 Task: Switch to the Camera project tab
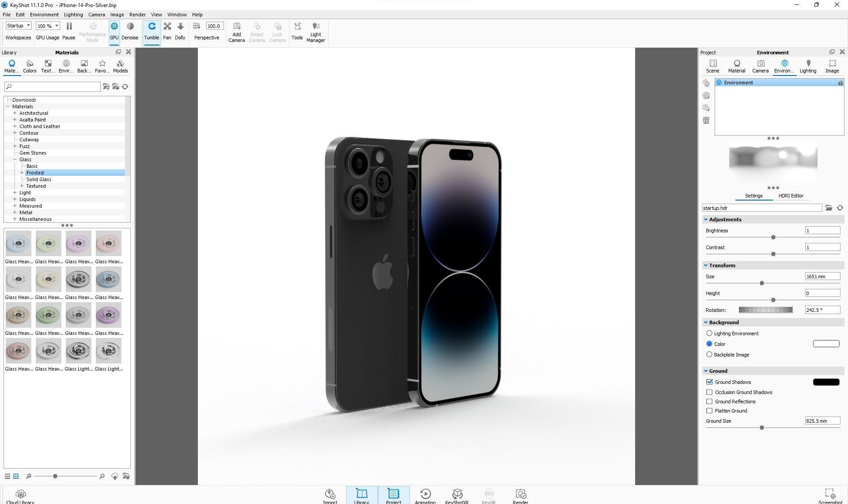click(760, 66)
